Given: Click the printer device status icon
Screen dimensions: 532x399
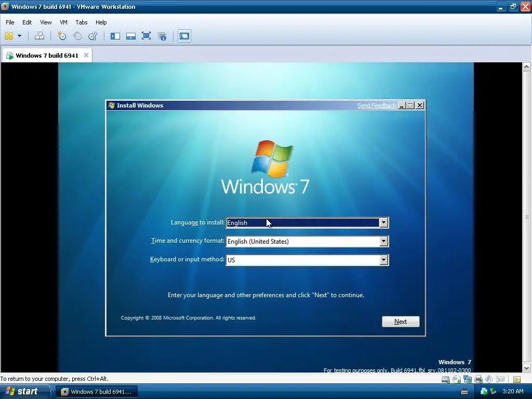Looking at the screenshot, I should (478, 379).
